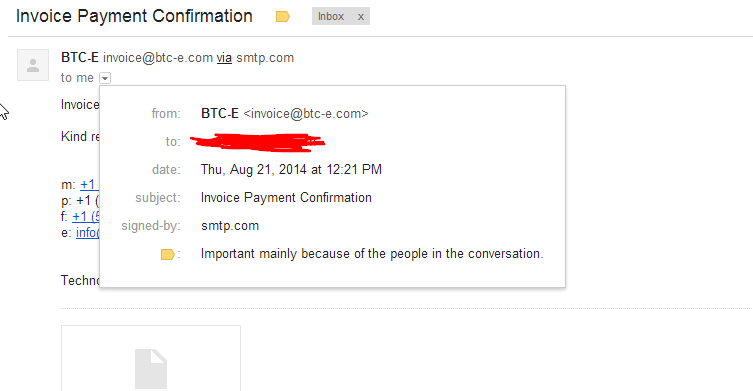Click BTC-E sender name in header

point(80,58)
